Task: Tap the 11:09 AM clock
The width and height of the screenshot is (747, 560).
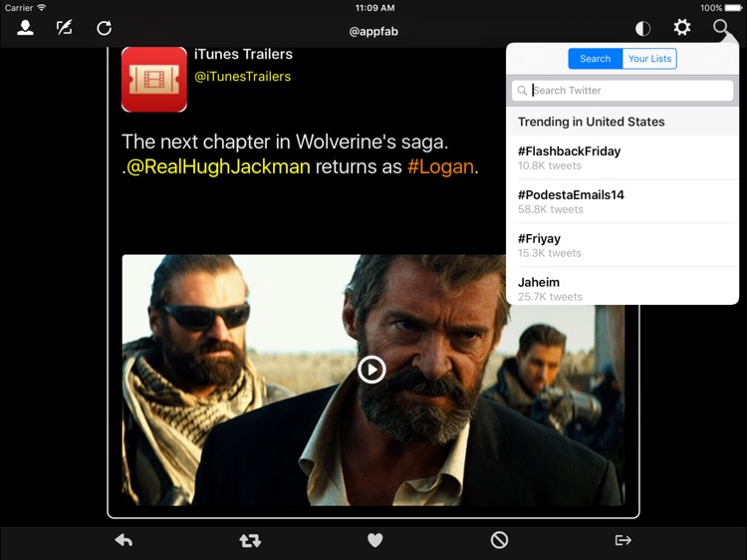Action: pyautogui.click(x=374, y=8)
